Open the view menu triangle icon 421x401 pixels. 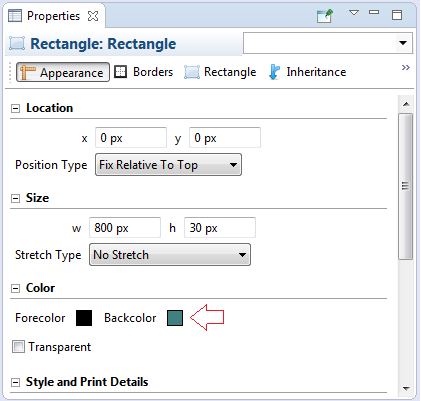click(354, 13)
